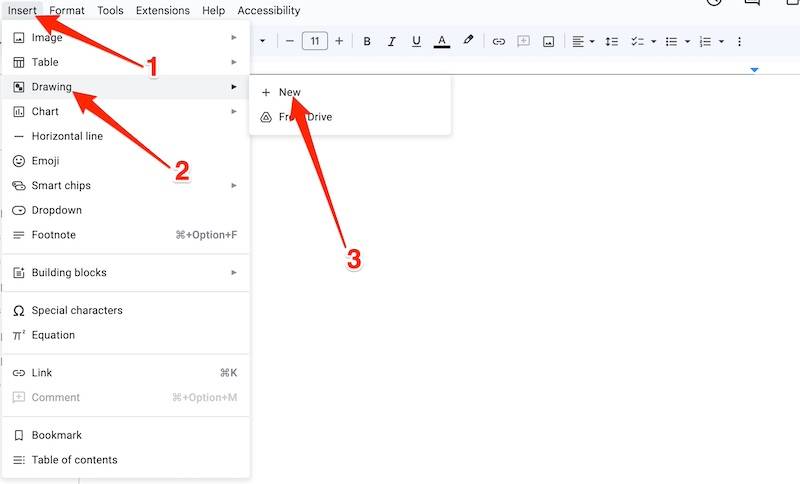This screenshot has height=484, width=800.
Task: Click New in the Drawing submenu
Action: [x=289, y=92]
